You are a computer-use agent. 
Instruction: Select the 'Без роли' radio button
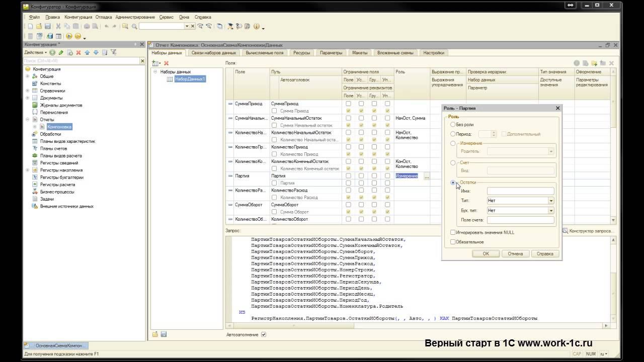click(x=453, y=124)
